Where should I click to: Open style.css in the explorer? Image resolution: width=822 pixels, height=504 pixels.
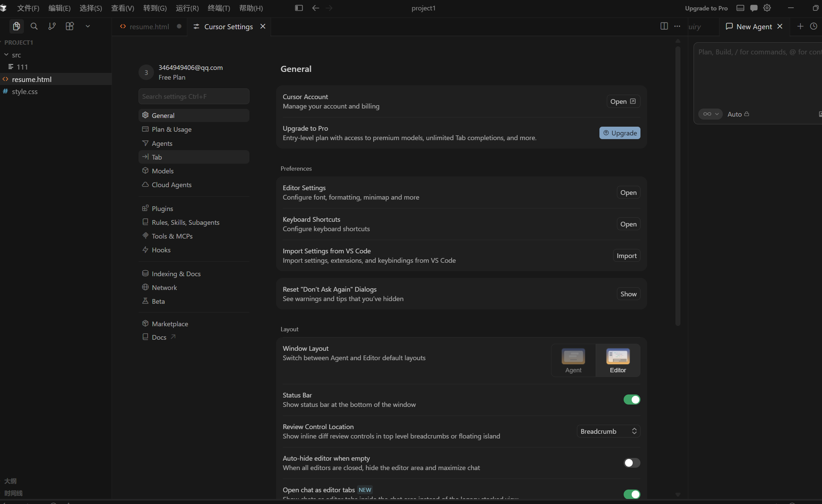[55, 91]
